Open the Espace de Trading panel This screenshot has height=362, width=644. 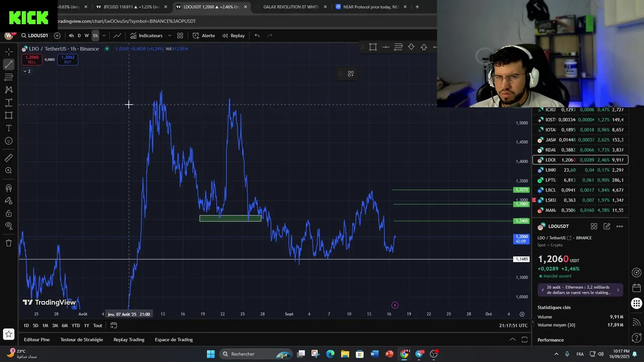(174, 340)
